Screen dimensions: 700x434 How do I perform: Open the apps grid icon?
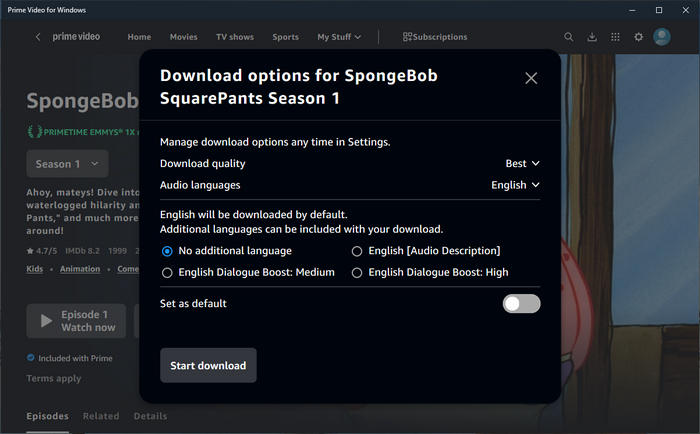coord(615,37)
